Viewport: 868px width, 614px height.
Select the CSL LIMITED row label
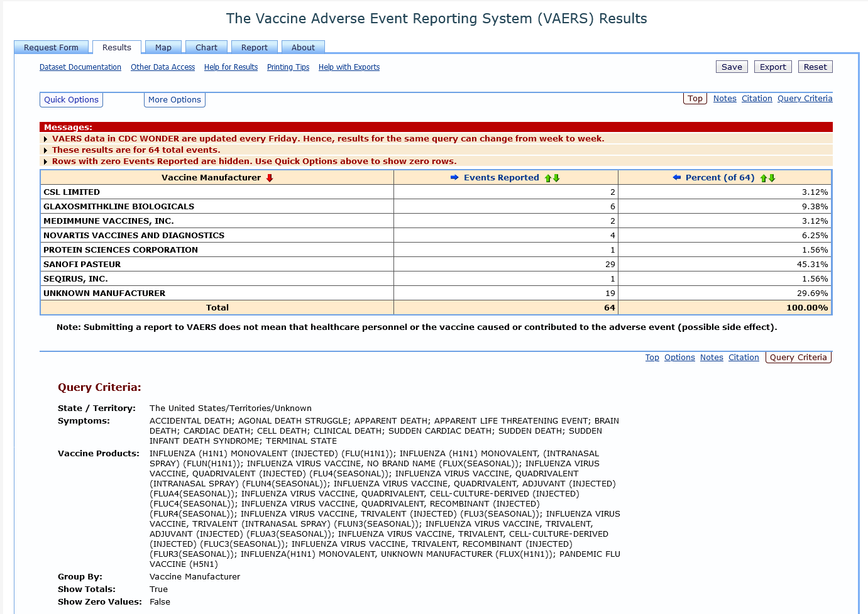tap(72, 192)
